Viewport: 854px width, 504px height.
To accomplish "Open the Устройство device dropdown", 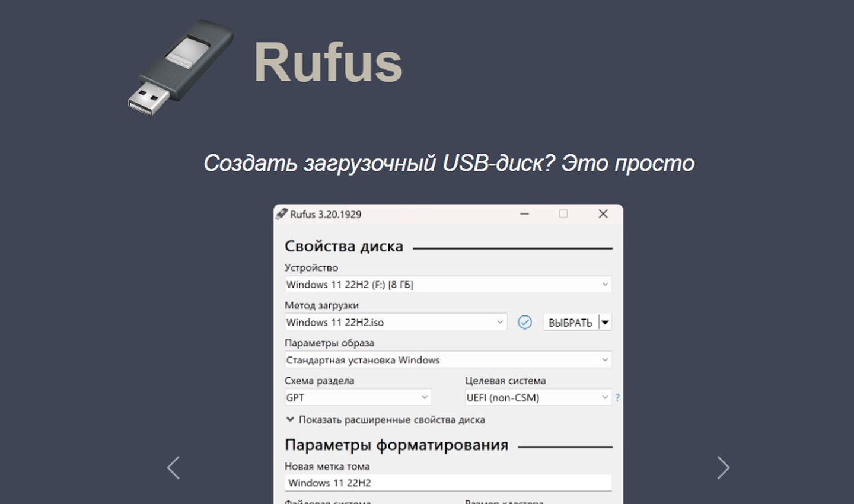I will 448,285.
